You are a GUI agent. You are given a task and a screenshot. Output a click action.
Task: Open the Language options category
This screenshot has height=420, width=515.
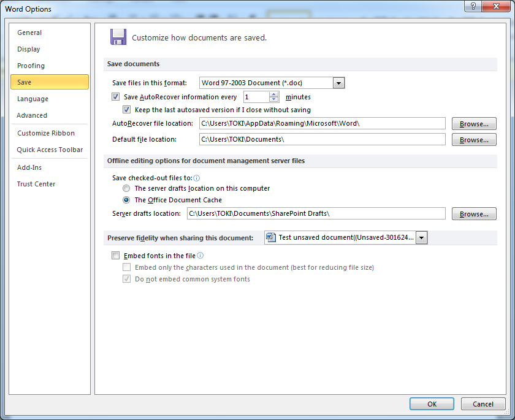point(50,99)
